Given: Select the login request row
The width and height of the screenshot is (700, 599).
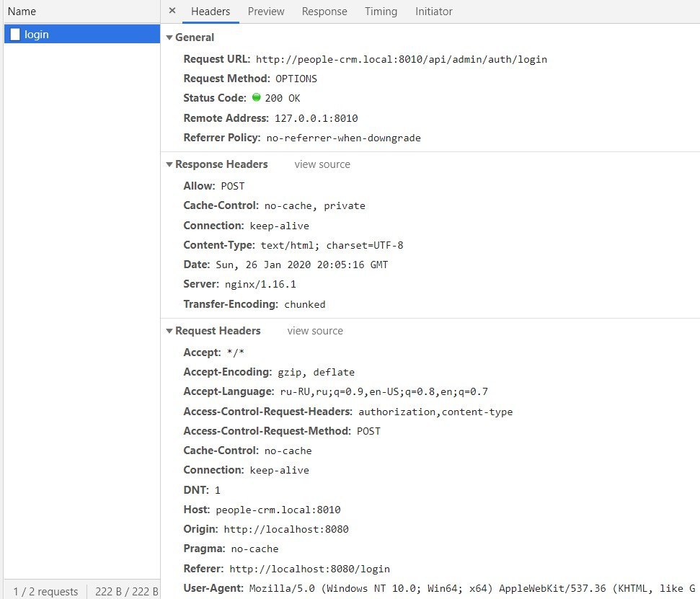Looking at the screenshot, I should (x=82, y=35).
